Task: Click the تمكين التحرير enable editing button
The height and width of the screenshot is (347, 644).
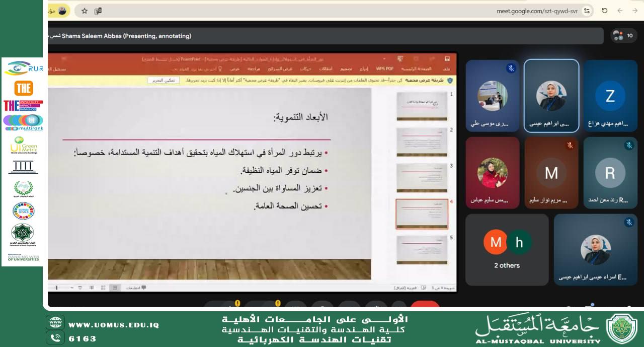Action: pyautogui.click(x=163, y=80)
